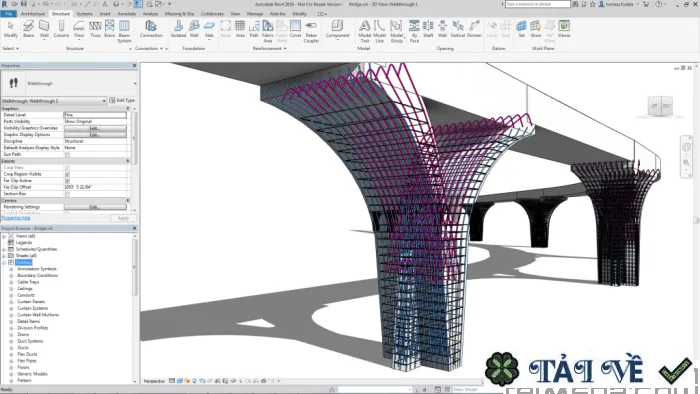
Task: Toggle the Crop Region Visible checkbox
Action: 67,174
